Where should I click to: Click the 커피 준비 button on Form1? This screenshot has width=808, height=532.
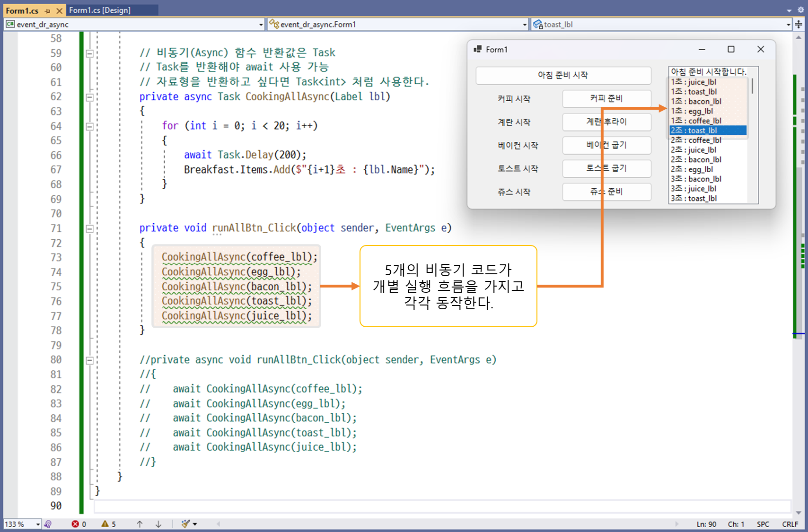607,98
